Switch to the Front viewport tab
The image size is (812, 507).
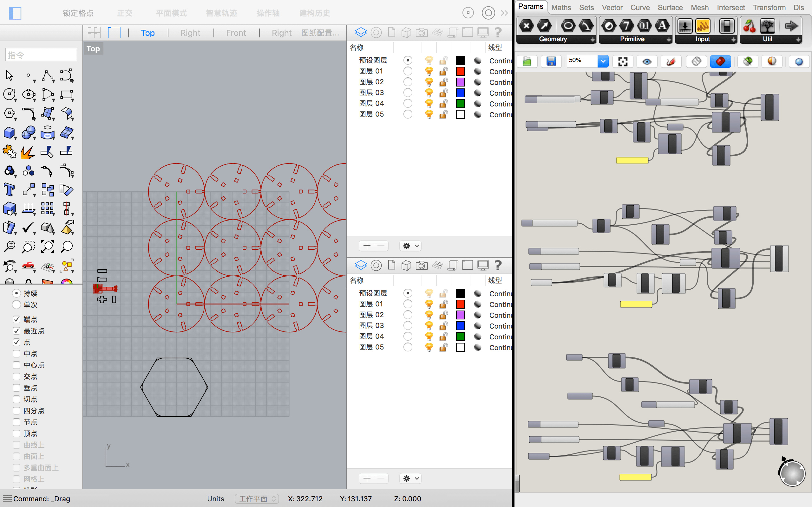click(x=236, y=33)
